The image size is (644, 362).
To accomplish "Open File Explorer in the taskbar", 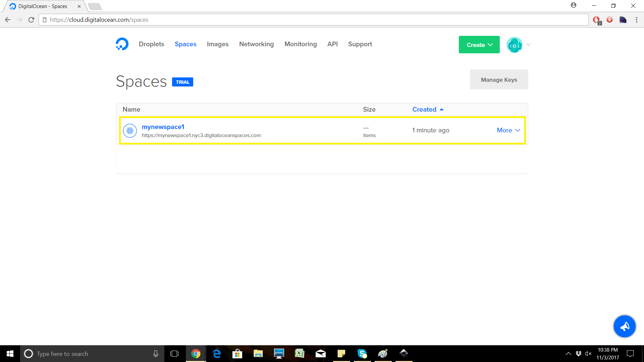I will click(x=258, y=354).
